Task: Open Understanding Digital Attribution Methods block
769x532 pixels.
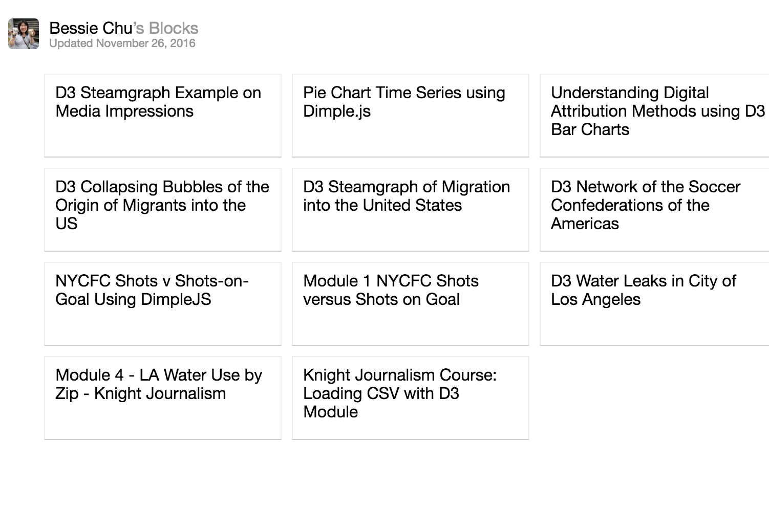Action: click(654, 116)
